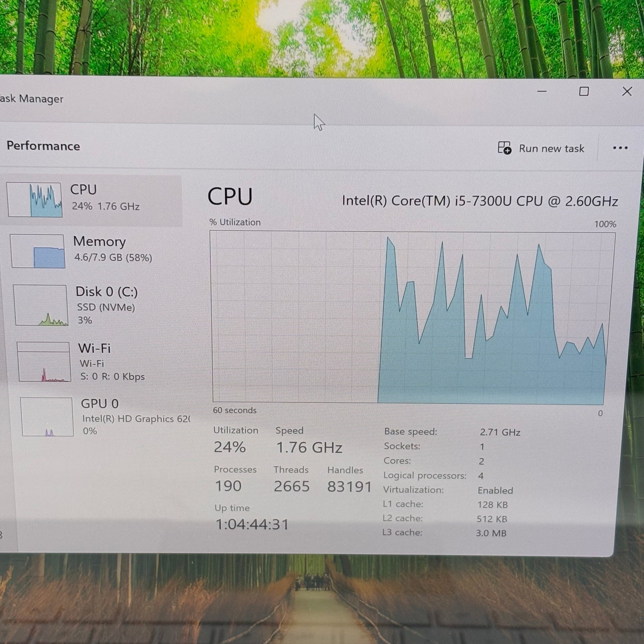Select the CPU mini graph thumbnail
Image resolution: width=644 pixels, height=644 pixels.
34,200
